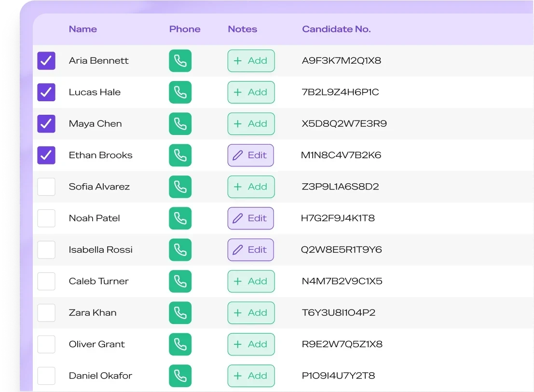Call Daniel Okafor via phone icon
Viewport: 534px width, 392px height.
180,376
